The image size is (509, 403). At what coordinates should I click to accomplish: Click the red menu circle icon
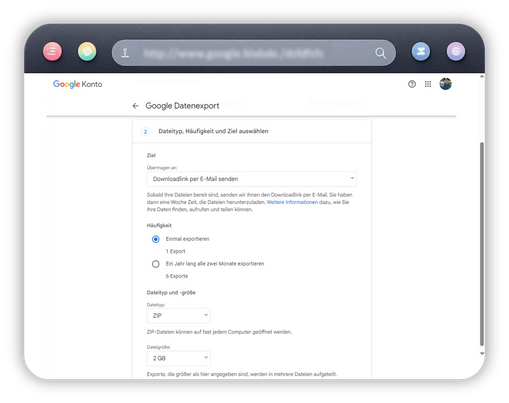click(x=52, y=51)
